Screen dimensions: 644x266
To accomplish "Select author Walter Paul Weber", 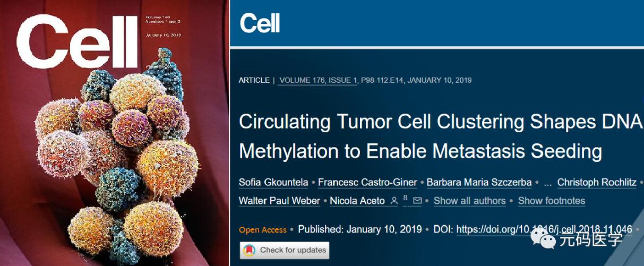I will click(279, 201).
